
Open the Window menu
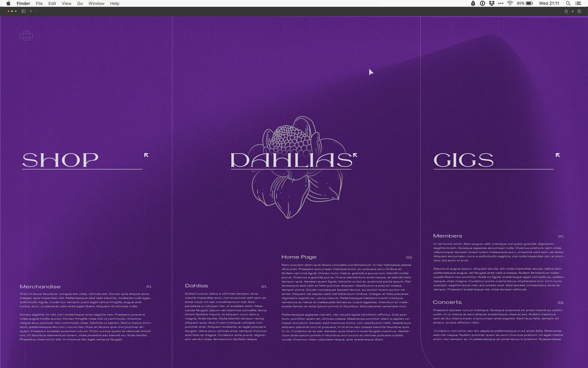(x=96, y=4)
